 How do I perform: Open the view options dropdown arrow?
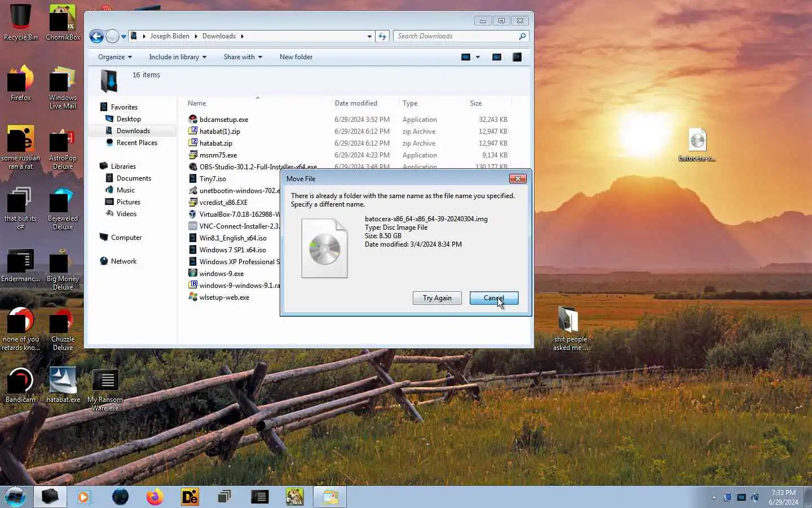478,57
